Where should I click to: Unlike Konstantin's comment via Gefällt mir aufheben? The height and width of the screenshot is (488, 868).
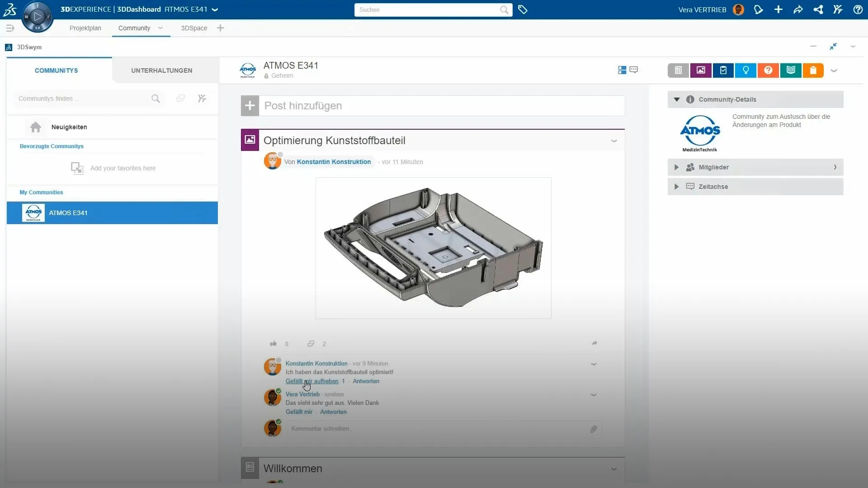(311, 381)
